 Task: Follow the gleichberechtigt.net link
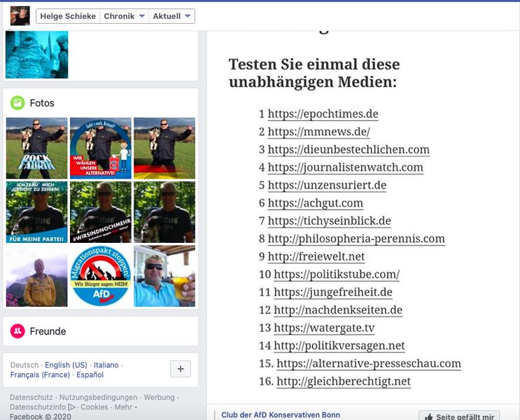click(x=343, y=381)
